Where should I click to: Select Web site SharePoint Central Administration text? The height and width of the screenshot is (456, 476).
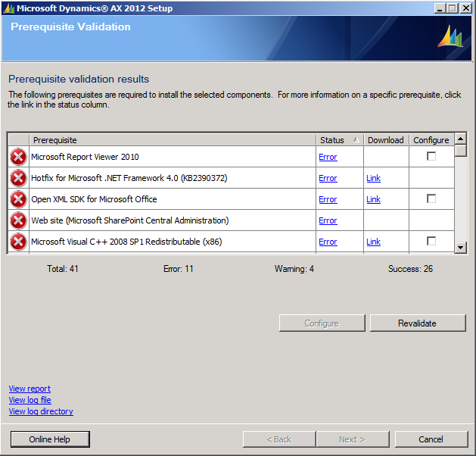[130, 220]
